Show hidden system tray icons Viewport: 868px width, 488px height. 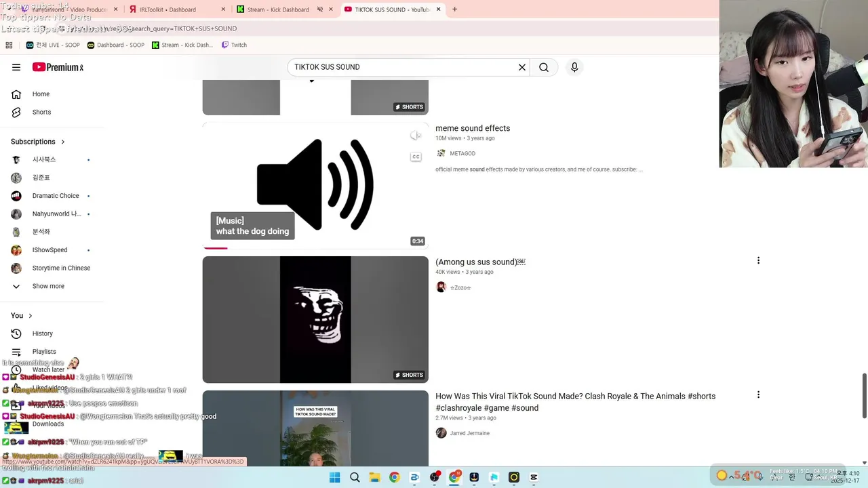(x=731, y=477)
